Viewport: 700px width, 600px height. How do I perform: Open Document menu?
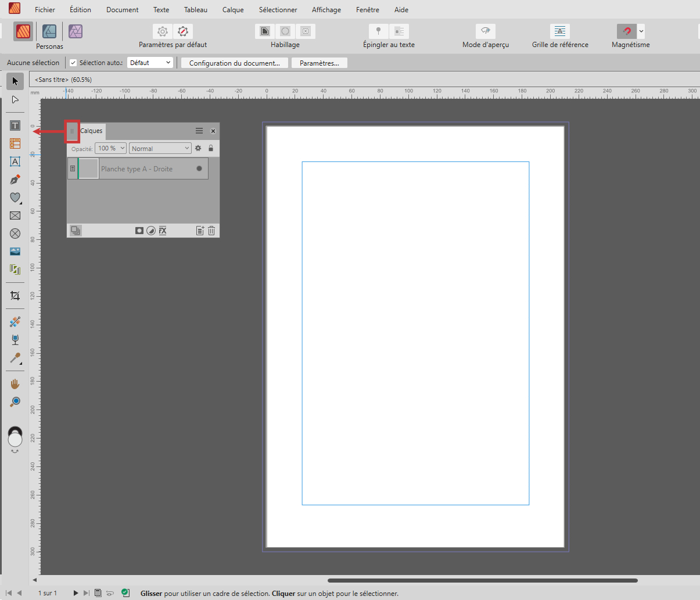pyautogui.click(x=123, y=10)
